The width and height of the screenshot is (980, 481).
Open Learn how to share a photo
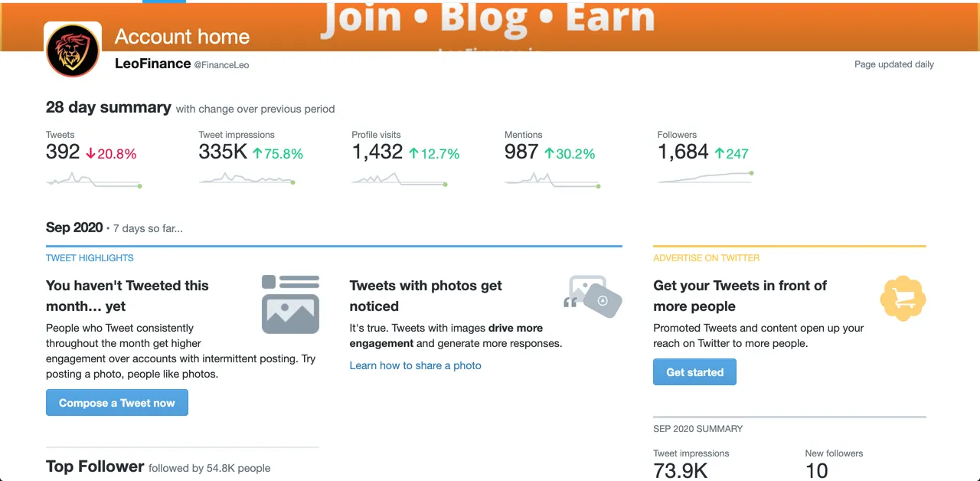[x=416, y=365]
